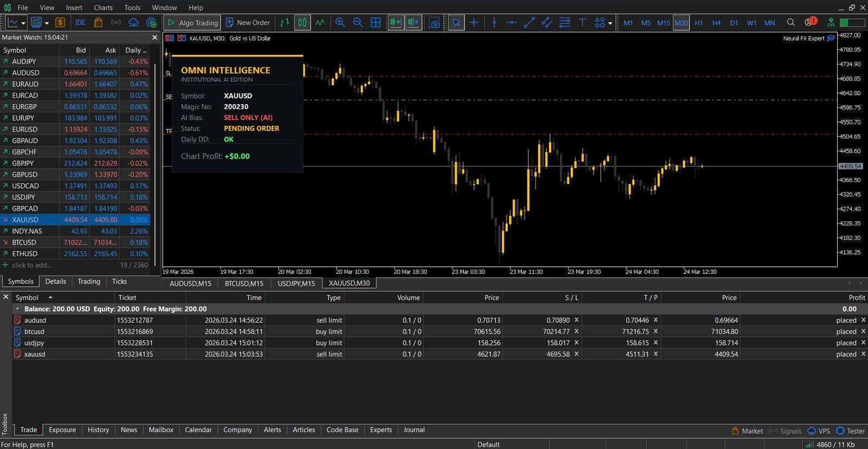Screen dimensions: 868x449
Task: Click the dollar sign trading icon
Action: pos(60,23)
